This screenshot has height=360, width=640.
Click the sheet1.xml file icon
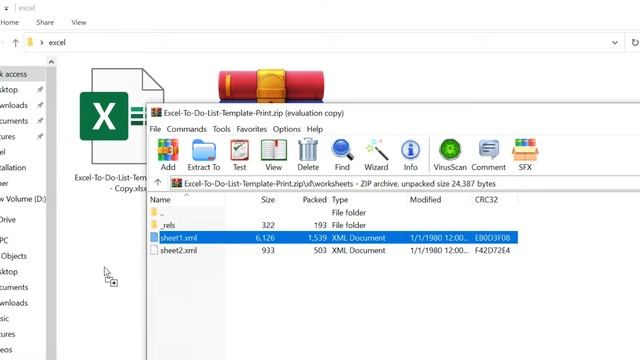click(x=154, y=237)
